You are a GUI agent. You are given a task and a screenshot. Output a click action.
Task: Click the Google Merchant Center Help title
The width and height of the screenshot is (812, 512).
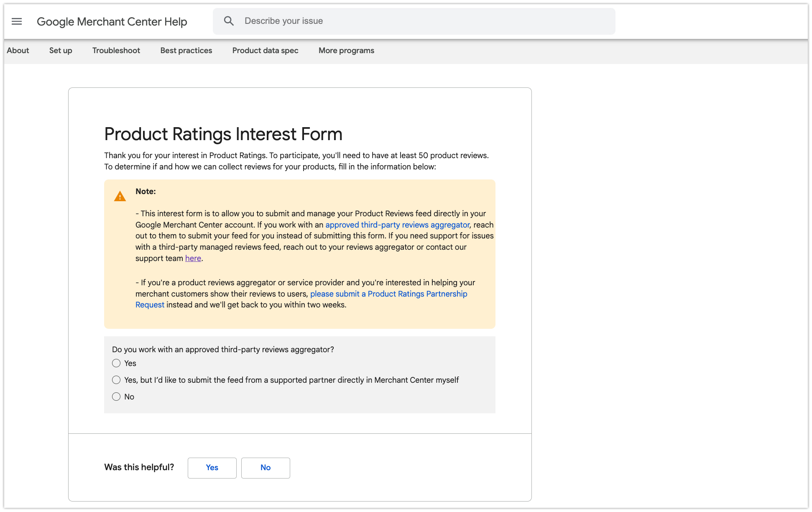[112, 22]
